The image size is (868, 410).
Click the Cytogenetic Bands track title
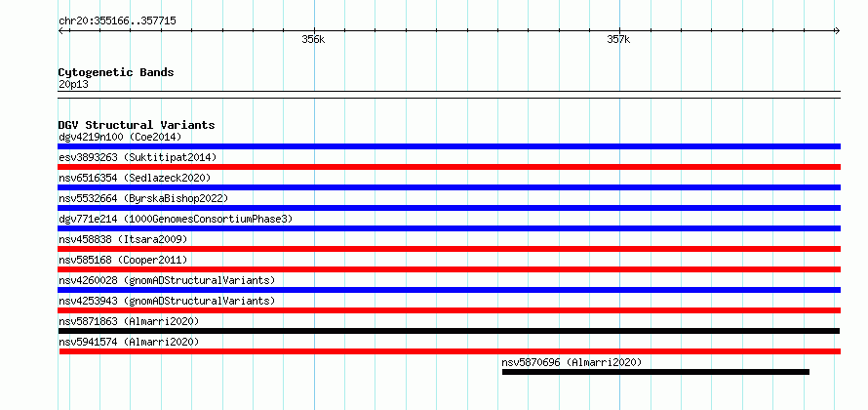point(116,72)
